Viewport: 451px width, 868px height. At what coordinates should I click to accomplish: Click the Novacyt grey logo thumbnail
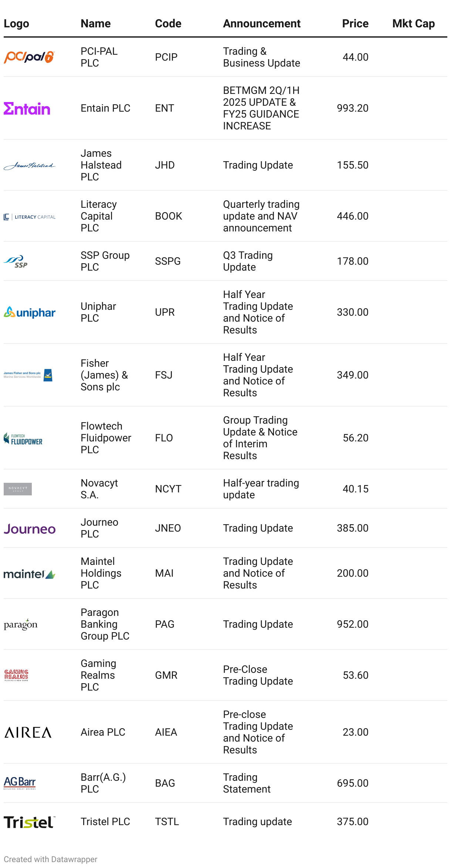[x=18, y=489]
